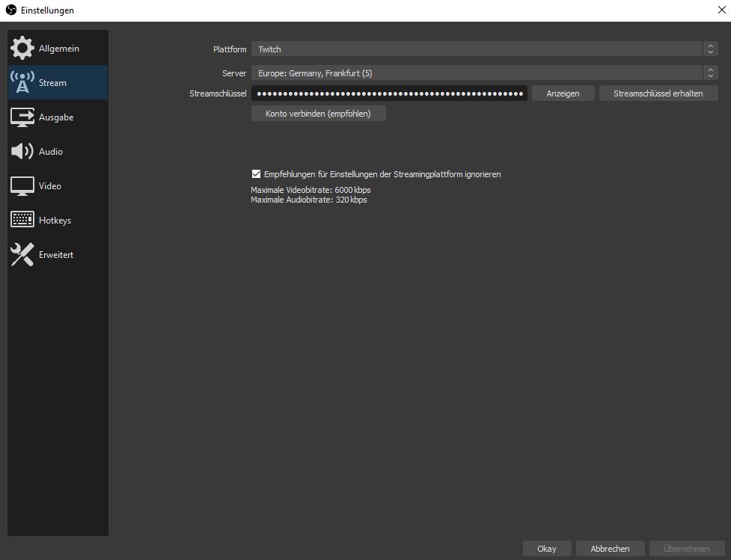Open the Plattform dropdown showing Twitch

(x=477, y=49)
